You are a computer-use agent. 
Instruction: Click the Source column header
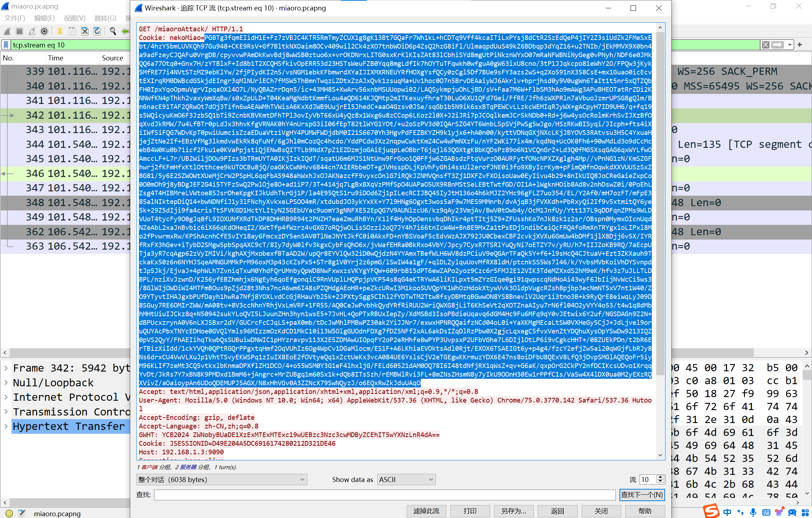[115, 58]
